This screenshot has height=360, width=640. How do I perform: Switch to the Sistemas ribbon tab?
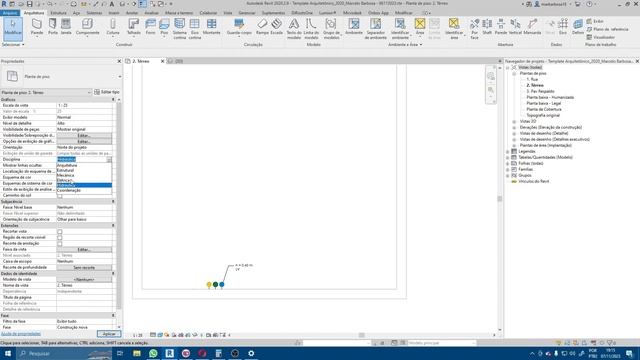coord(94,13)
